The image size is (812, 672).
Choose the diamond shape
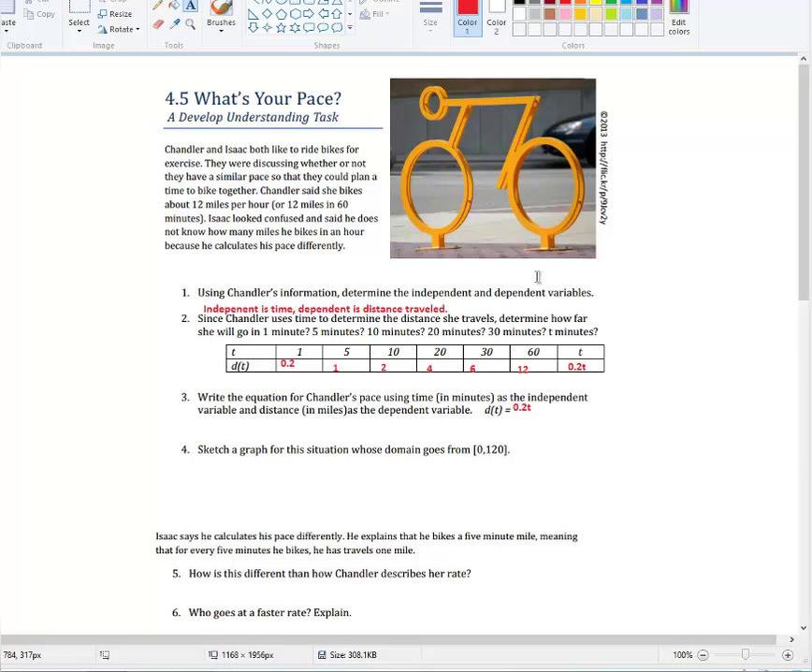pyautogui.click(x=268, y=14)
